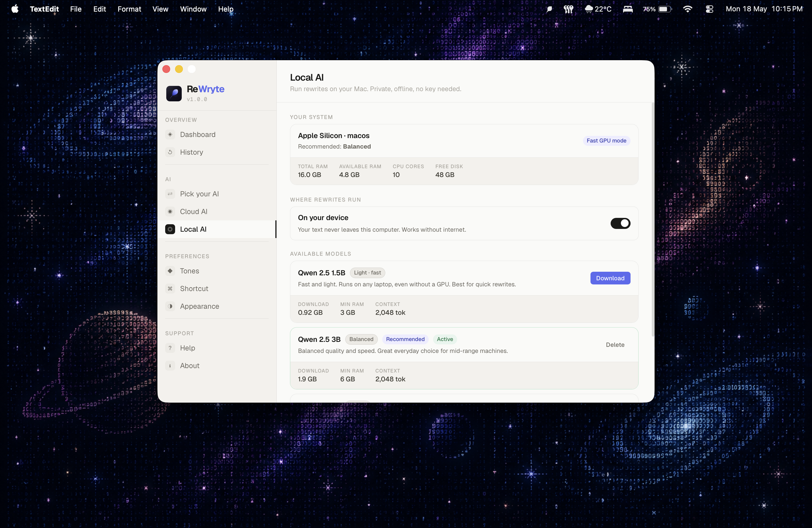Open the Help menu in the menu bar

click(226, 9)
